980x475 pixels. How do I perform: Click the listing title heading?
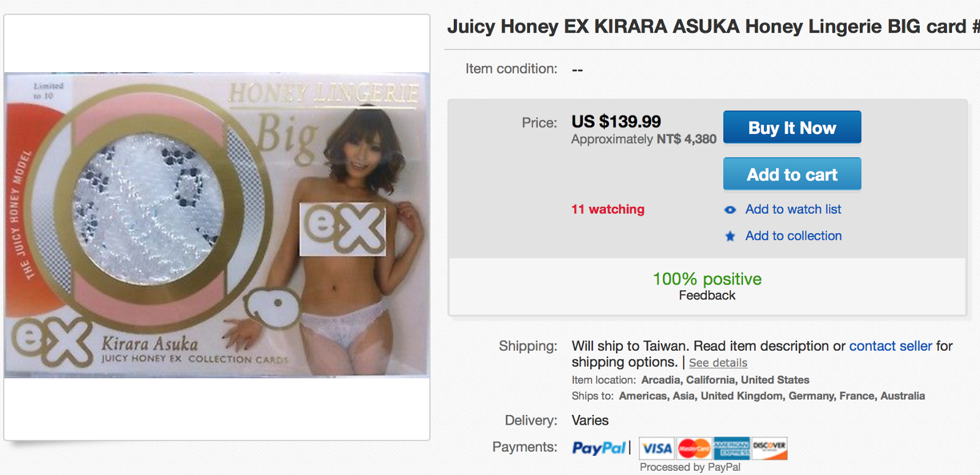click(x=713, y=26)
